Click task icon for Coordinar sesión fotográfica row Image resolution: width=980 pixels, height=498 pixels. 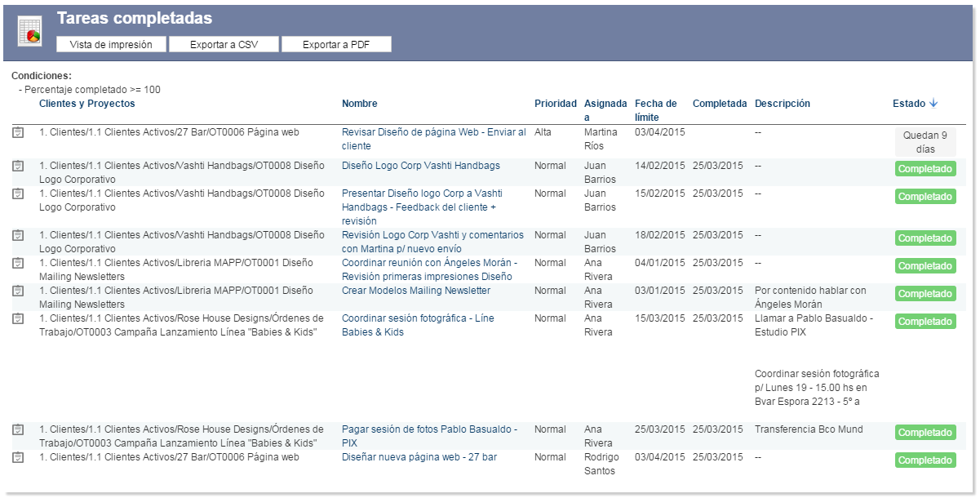tap(18, 318)
